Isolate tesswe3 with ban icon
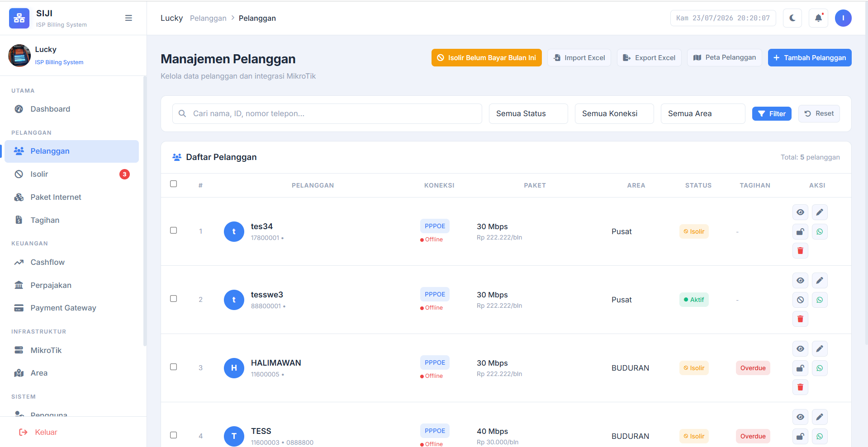This screenshot has width=868, height=447. coord(800,300)
